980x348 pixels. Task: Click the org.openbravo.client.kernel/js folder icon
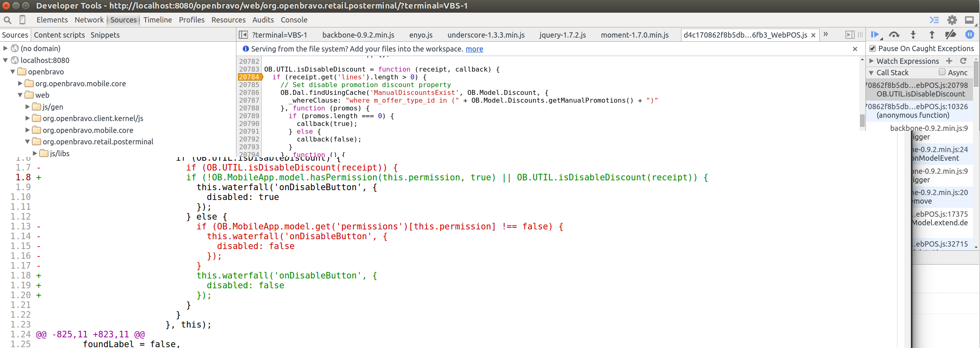[x=37, y=118]
